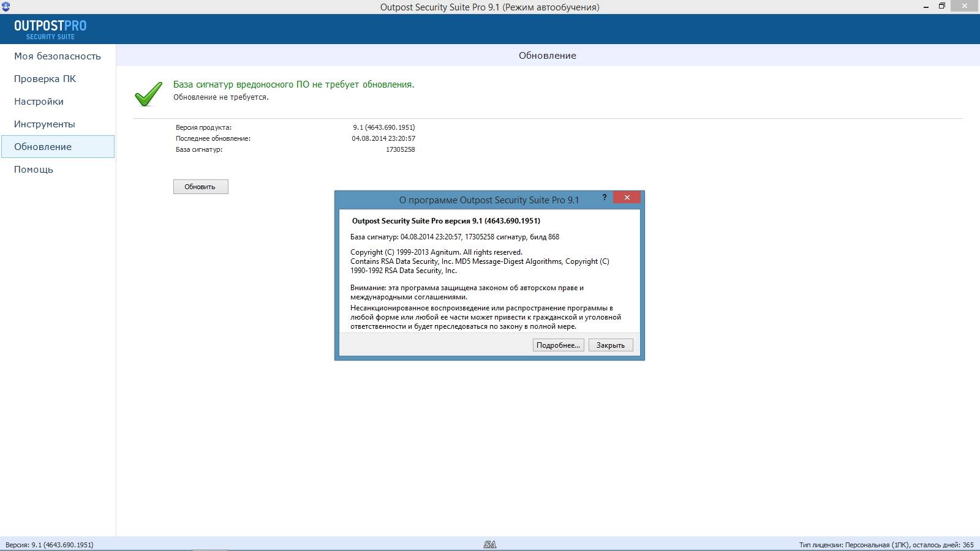Viewport: 980px width, 551px height.
Task: Click Подробнее button in About dialog
Action: [558, 345]
